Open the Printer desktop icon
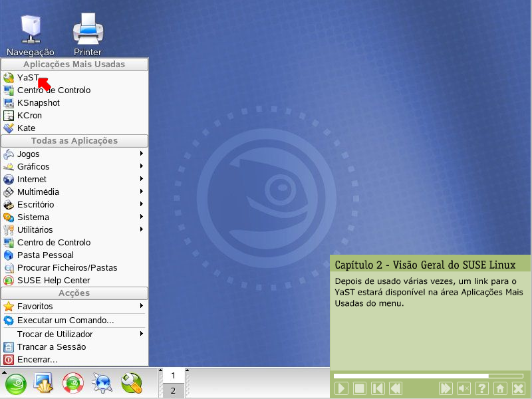The height and width of the screenshot is (399, 532). pos(87,34)
